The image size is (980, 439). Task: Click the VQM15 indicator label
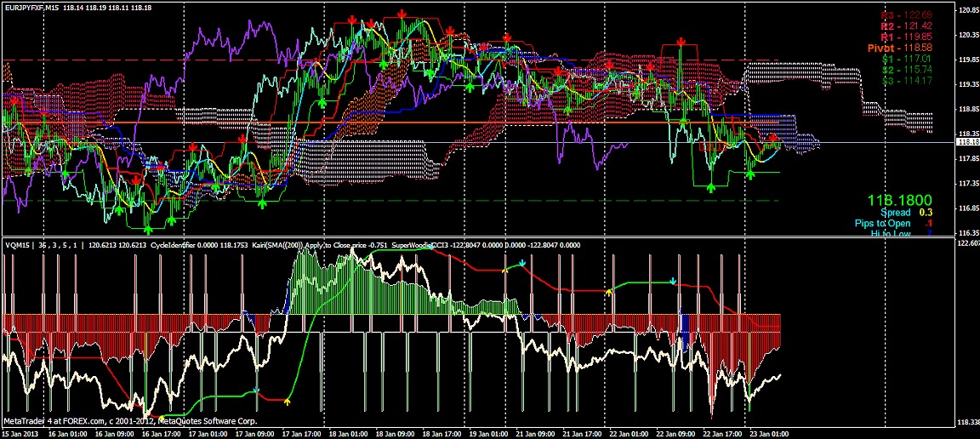pos(17,246)
